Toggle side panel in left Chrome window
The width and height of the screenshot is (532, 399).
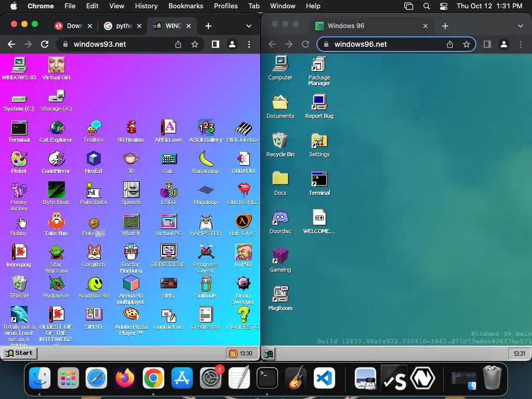point(216,44)
